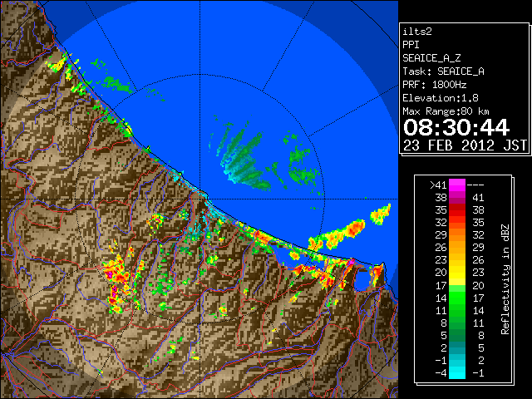Click the 'Task: SEAICE_A' line

click(443, 71)
